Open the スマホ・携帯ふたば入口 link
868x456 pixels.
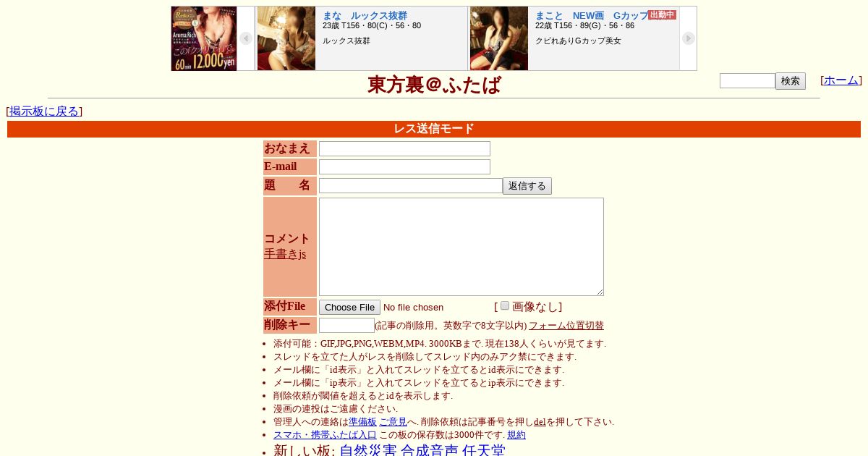pos(325,435)
